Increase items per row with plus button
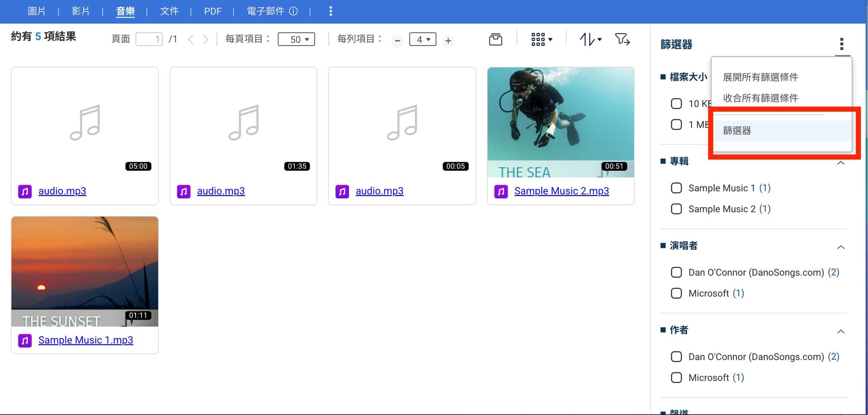Viewport: 868px width, 415px height. point(448,41)
